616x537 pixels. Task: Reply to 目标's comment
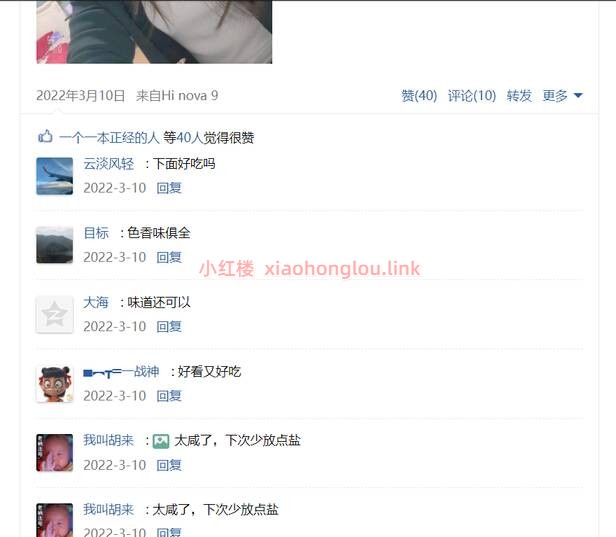169,257
